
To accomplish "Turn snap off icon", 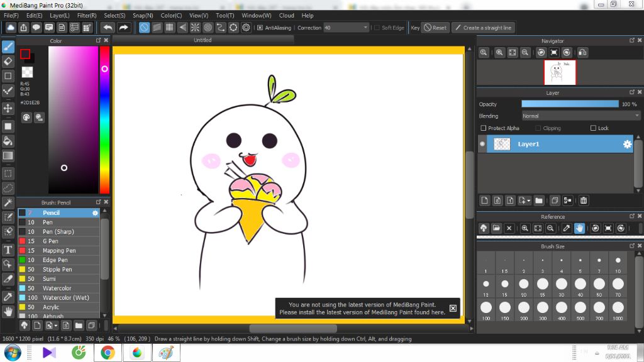I will [x=144, y=28].
